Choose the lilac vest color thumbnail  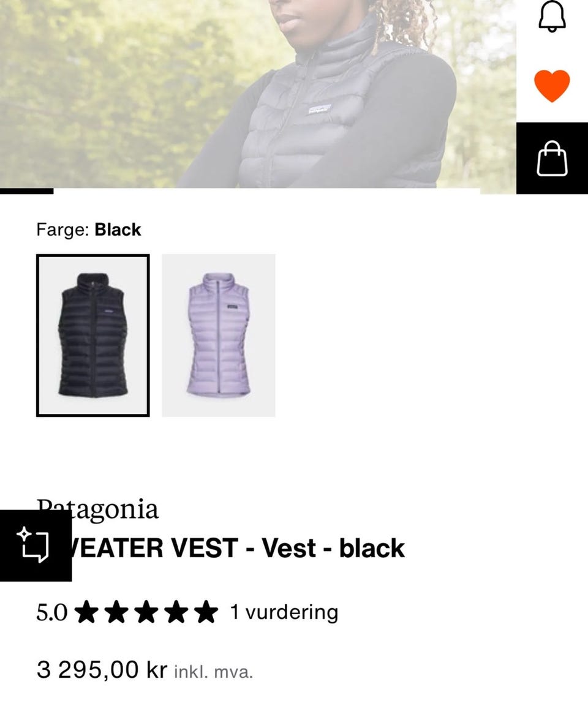(x=219, y=336)
